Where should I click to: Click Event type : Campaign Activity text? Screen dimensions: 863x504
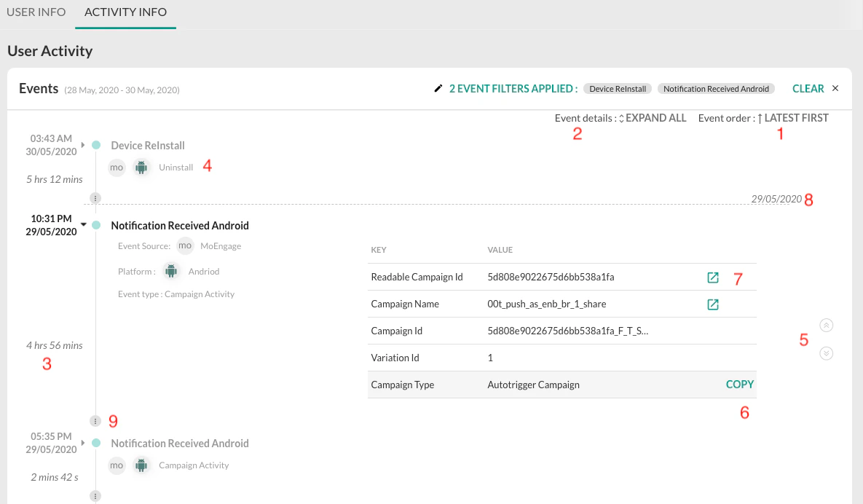coord(176,294)
